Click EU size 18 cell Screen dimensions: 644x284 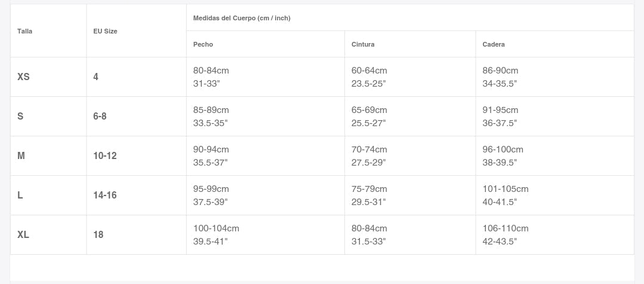point(98,234)
